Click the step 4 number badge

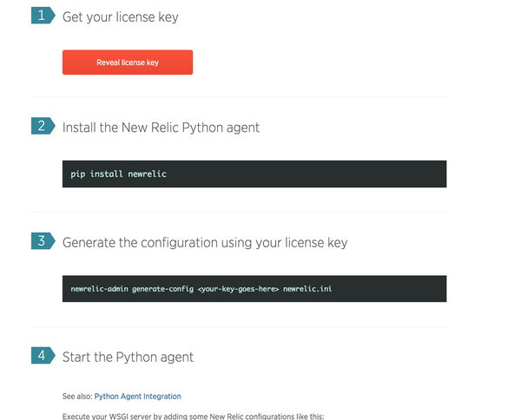coord(43,355)
